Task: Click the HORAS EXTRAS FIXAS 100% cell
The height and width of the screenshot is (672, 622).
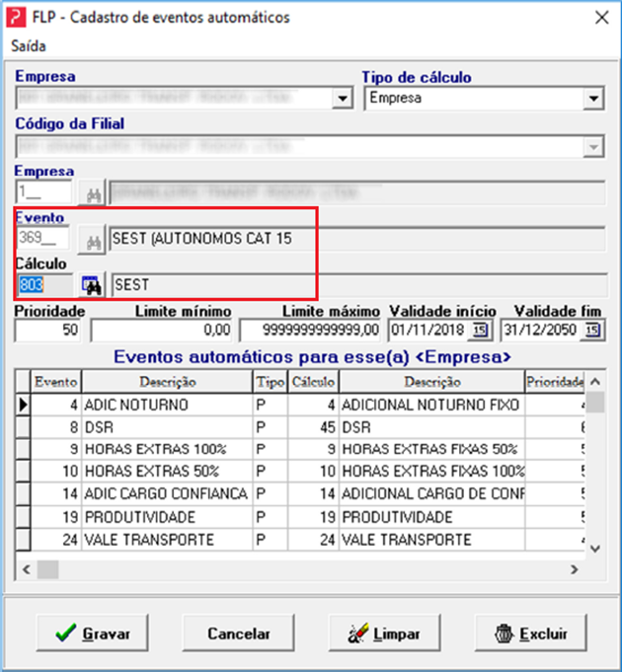Action: pos(432,472)
